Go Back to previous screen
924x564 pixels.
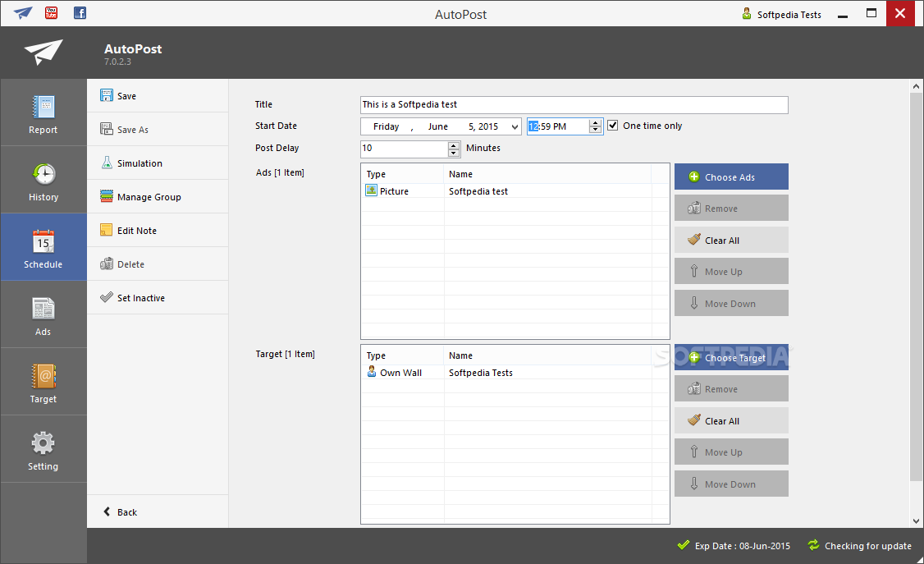(158, 511)
